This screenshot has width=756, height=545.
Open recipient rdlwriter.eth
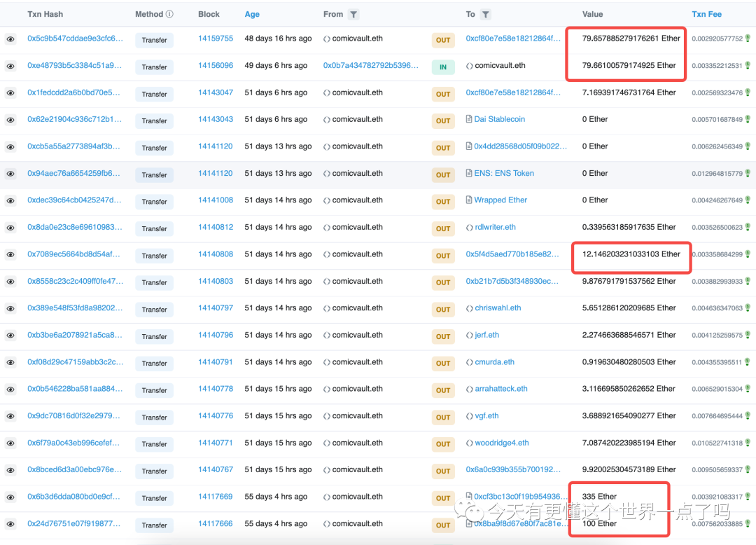click(x=495, y=227)
